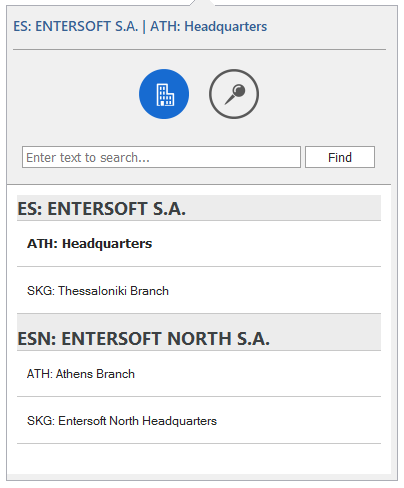Screen dimensions: 404x488
Task: Click the ES: ENTERSOFT S.A. group header
Action: tap(199, 208)
